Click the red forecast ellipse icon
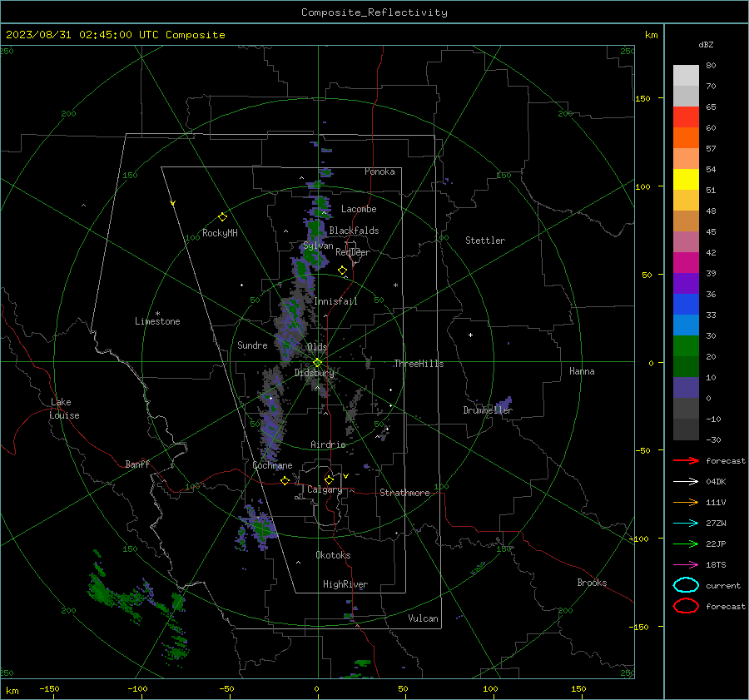Viewport: 749px width, 700px height. coord(686,606)
